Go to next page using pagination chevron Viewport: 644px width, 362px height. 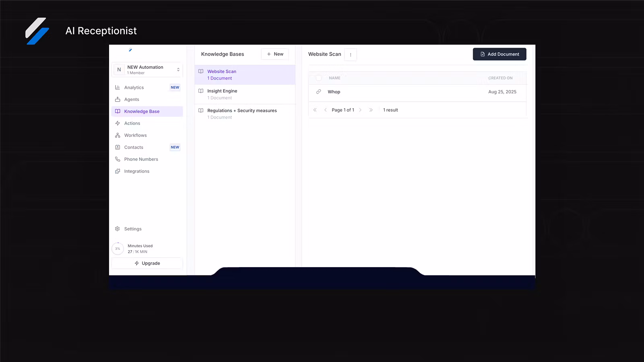click(x=360, y=110)
